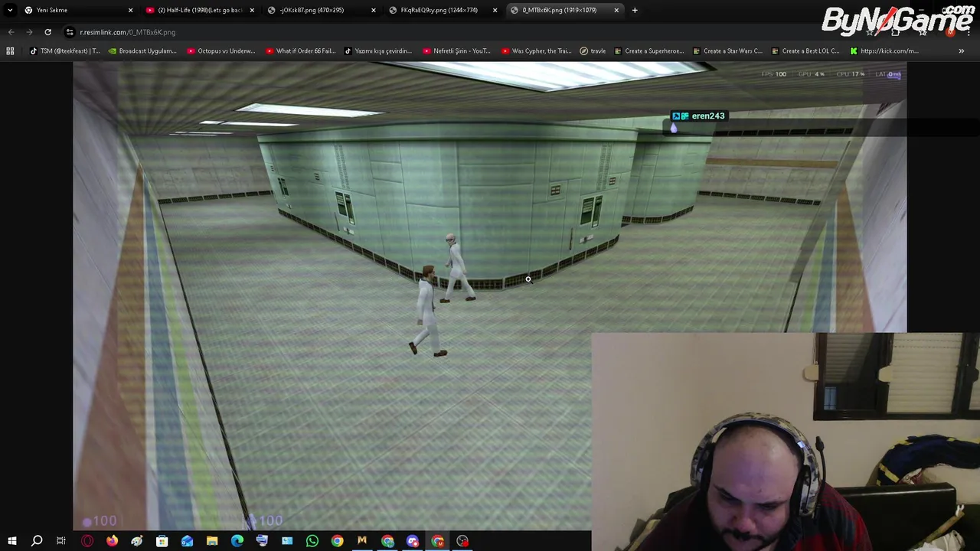Screen dimensions: 980x551
Task: Open What if Order 66 Fail... bookmark
Action: [x=300, y=51]
